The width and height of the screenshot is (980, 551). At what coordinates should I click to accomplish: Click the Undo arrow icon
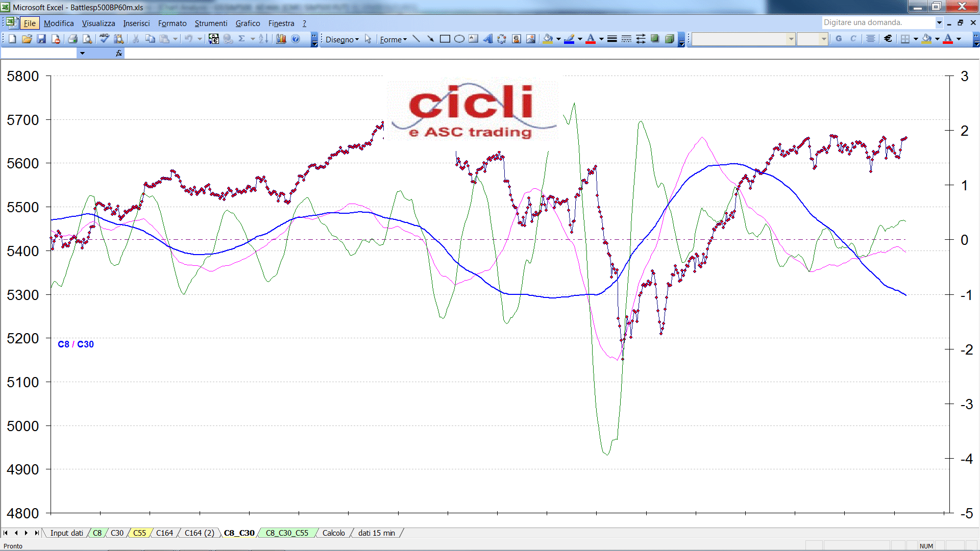coord(188,39)
